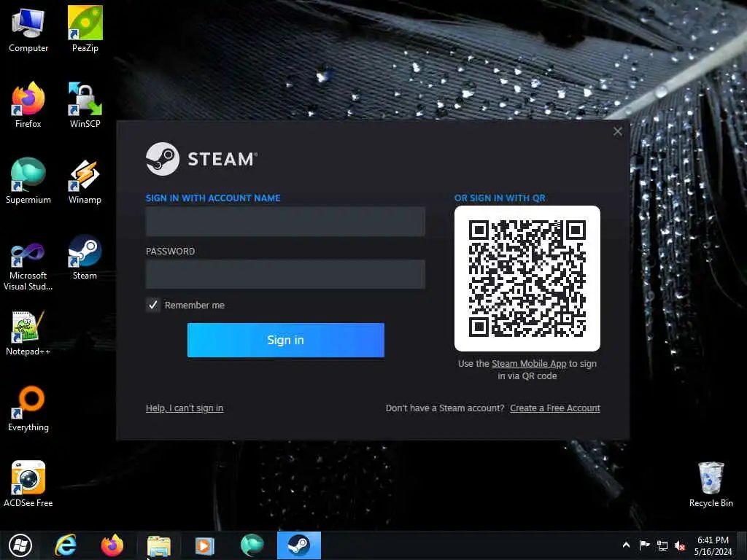The height and width of the screenshot is (560, 747).
Task: Open the taskbar clock and date
Action: [x=713, y=545]
